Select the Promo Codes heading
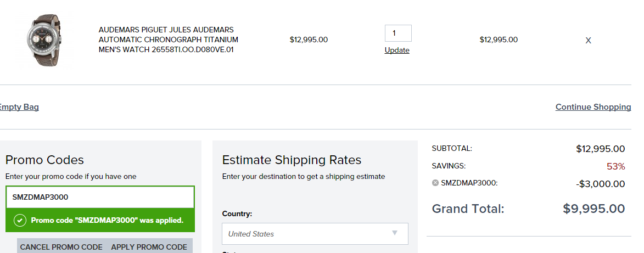The height and width of the screenshot is (253, 644). pyautogui.click(x=45, y=160)
